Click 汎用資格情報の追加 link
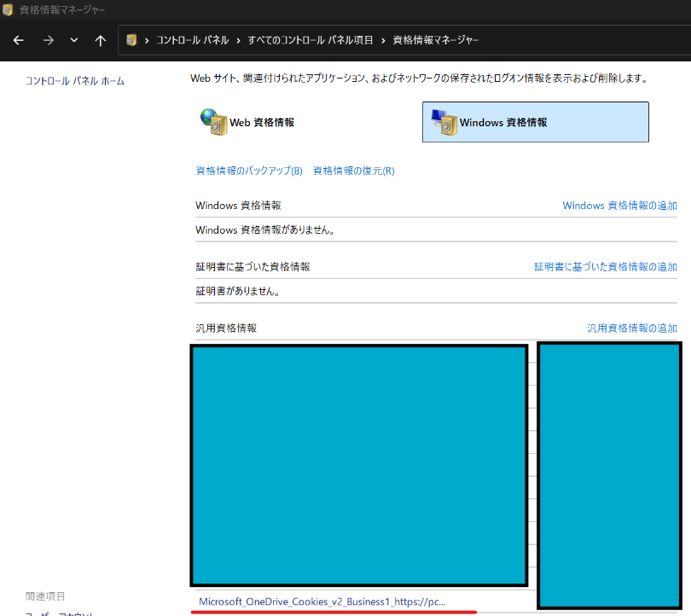The image size is (691, 616). [632, 328]
